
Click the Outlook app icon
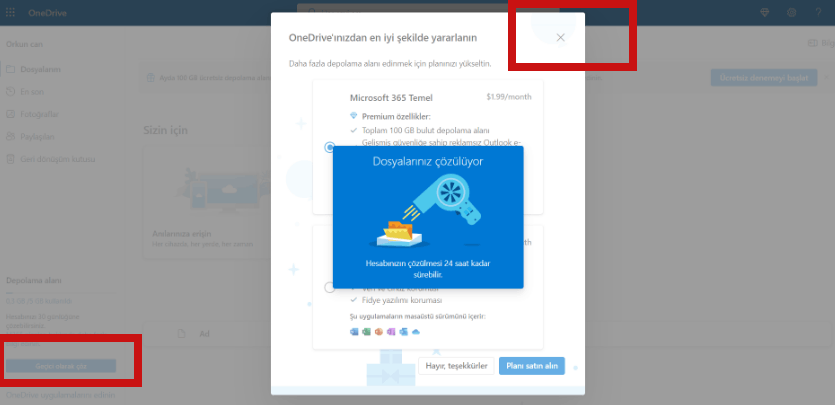pyautogui.click(x=403, y=332)
